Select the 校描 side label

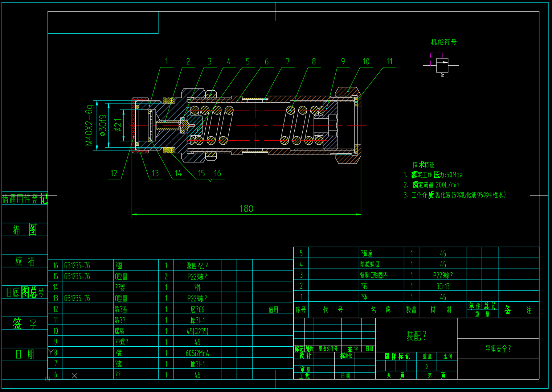point(25,261)
